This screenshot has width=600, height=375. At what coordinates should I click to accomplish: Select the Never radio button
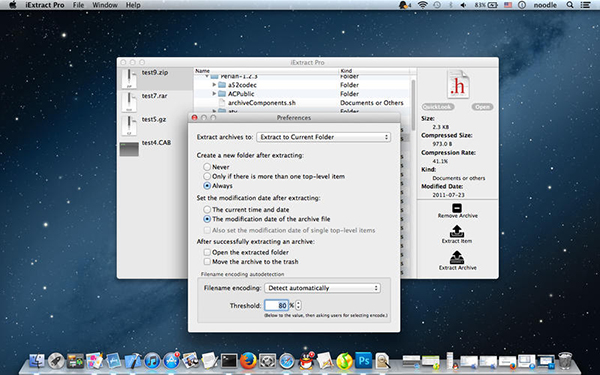click(207, 167)
